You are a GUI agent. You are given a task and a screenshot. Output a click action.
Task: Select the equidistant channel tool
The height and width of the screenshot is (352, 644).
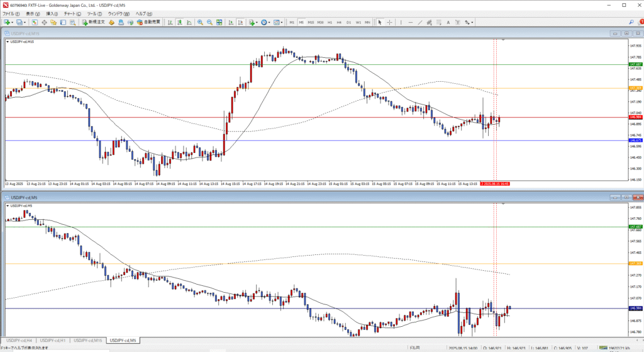[x=429, y=22]
